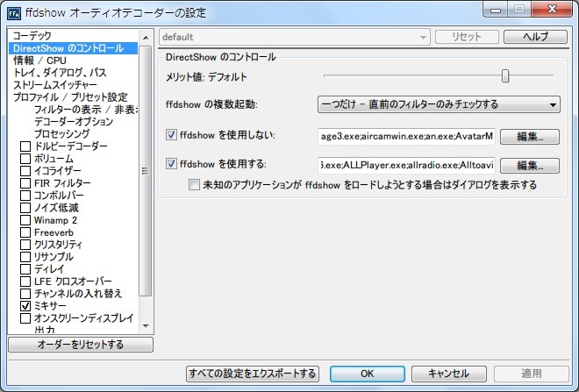
Task: Minimize the ffdshow settings window
Action: coord(496,10)
